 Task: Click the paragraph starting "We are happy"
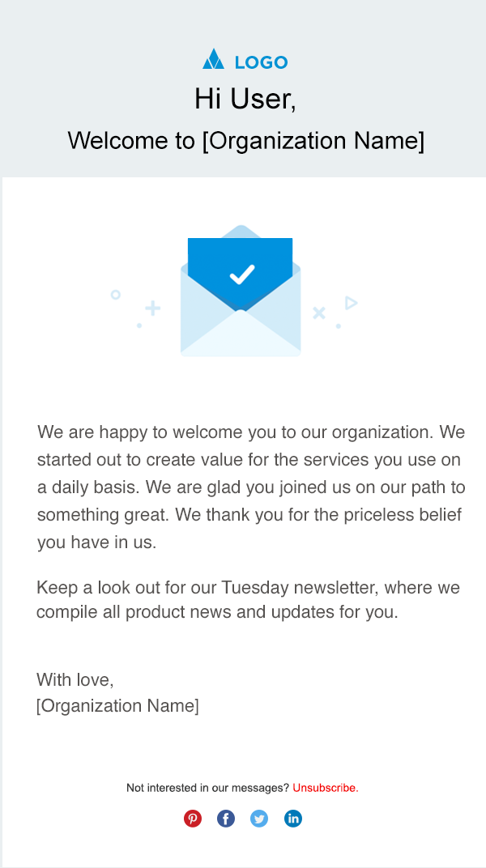(251, 487)
